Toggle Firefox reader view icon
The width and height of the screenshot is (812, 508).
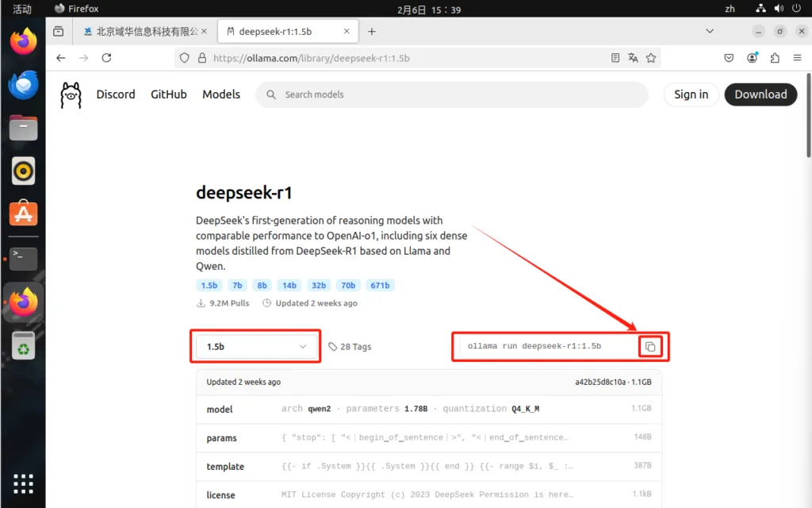(615, 58)
